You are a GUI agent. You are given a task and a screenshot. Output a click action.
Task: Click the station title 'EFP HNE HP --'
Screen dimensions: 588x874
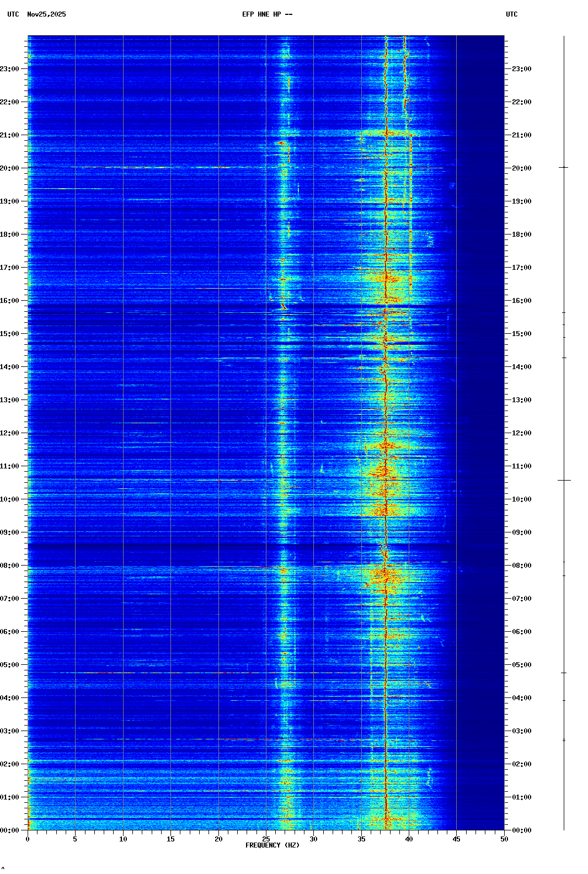click(x=267, y=14)
